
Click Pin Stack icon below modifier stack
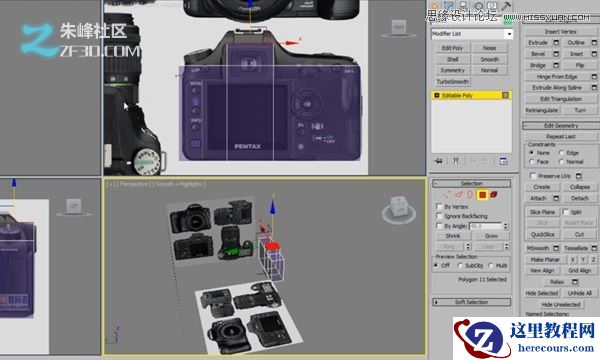pyautogui.click(x=439, y=161)
